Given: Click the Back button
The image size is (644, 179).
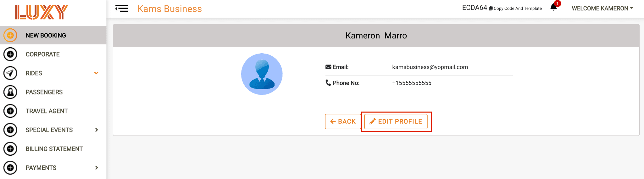Looking at the screenshot, I should click(343, 122).
